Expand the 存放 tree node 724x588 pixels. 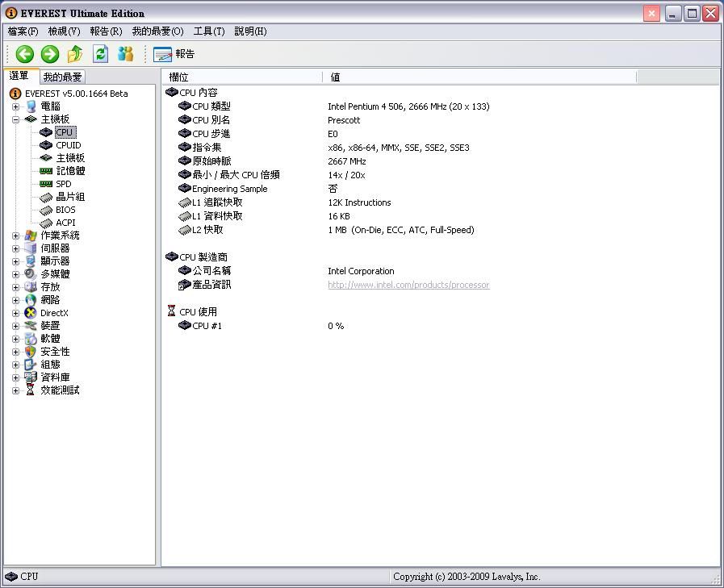coord(15,287)
